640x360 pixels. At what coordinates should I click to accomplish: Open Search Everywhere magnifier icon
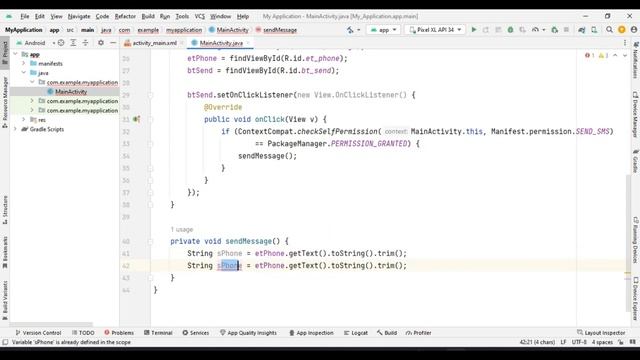[609, 30]
